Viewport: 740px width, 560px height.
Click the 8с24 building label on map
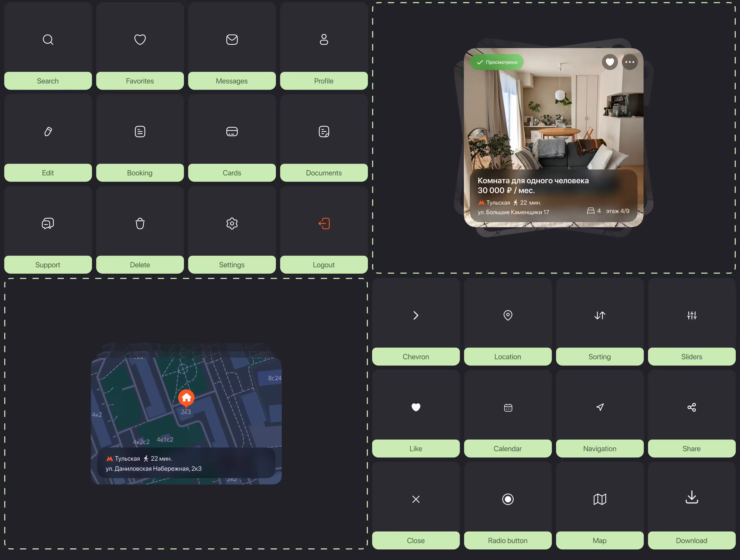tap(275, 378)
